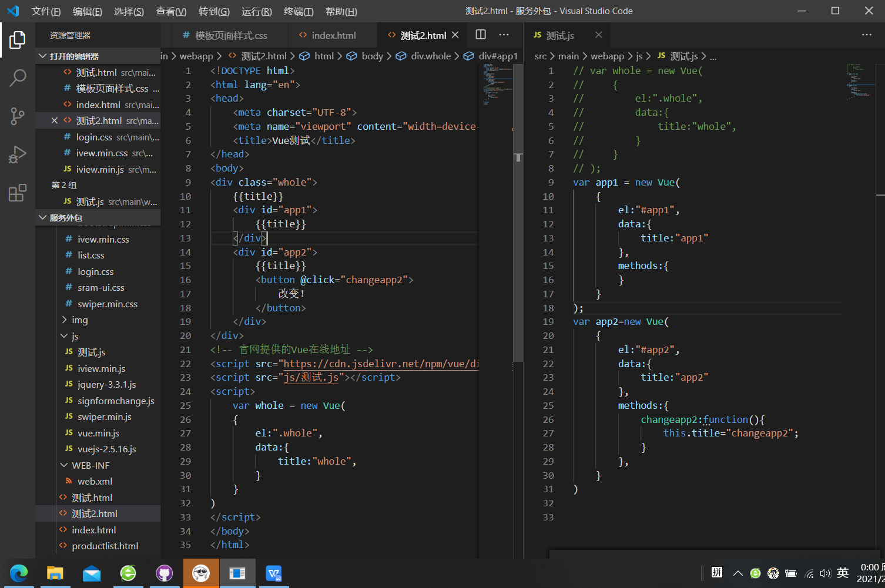Open the Extensions view icon
The height and width of the screenshot is (588, 885).
pos(18,193)
